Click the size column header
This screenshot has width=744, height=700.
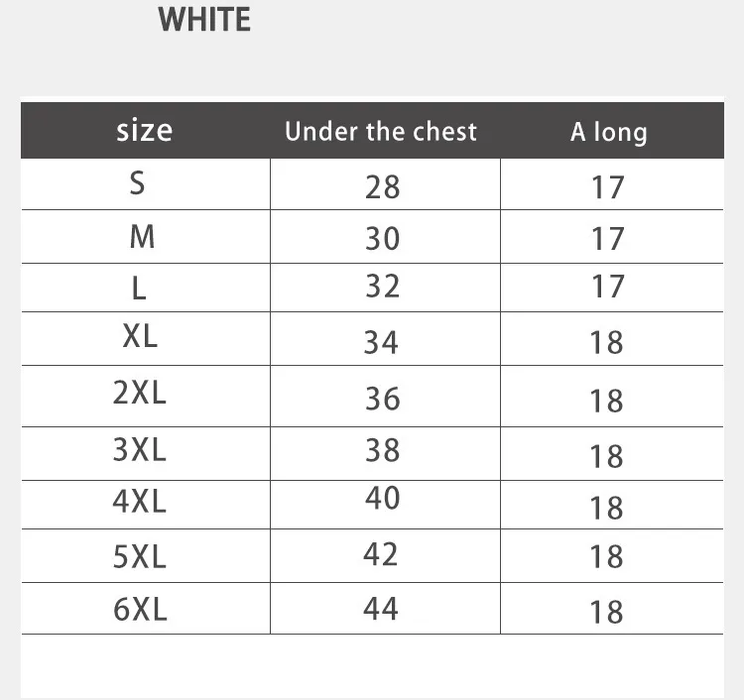144,131
